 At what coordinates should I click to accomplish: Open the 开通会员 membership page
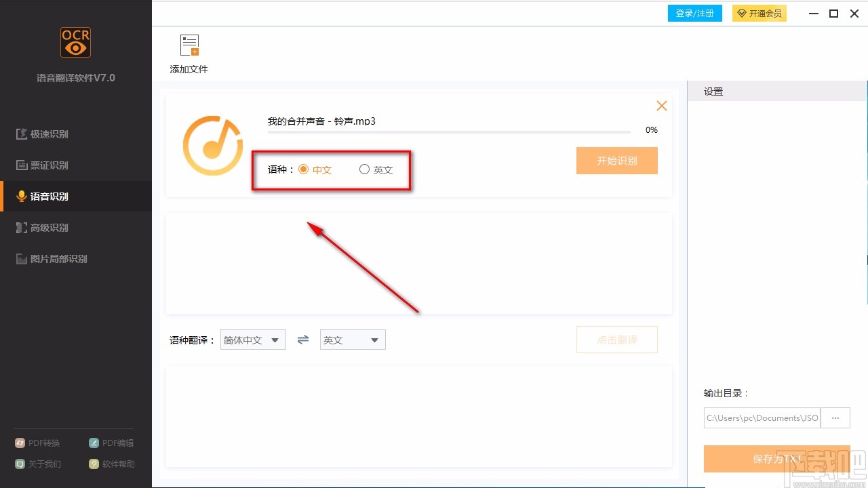coord(759,13)
